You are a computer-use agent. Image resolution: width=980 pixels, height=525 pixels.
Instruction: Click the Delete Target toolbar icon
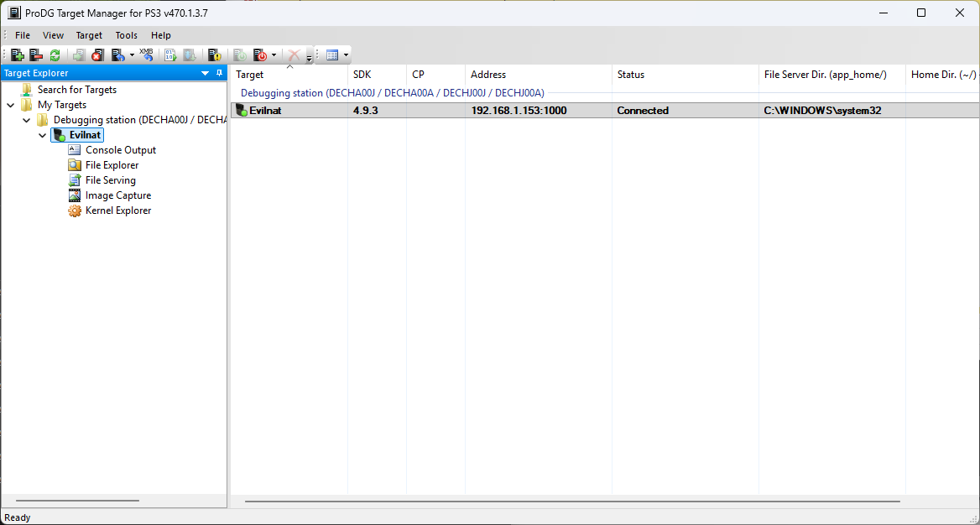click(36, 55)
